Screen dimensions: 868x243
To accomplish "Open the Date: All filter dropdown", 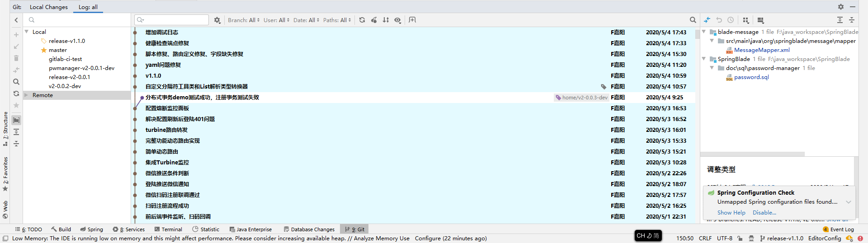I will (x=306, y=20).
